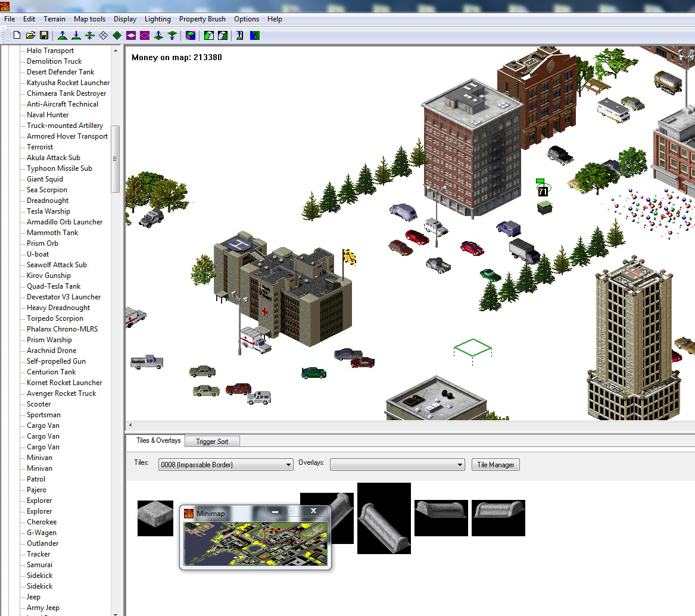The width and height of the screenshot is (695, 616).
Task: Click the purple icon with solid white diamond
Action: [x=131, y=36]
